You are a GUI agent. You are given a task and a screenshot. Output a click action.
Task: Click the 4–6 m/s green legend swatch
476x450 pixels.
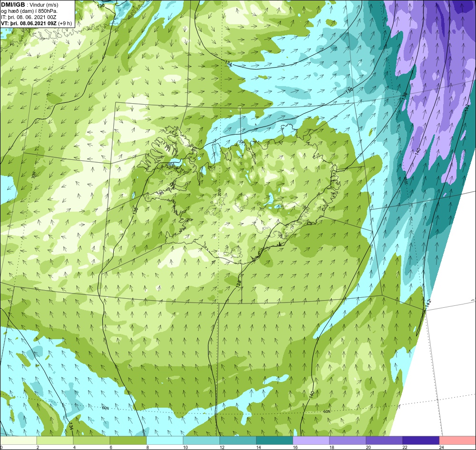pos(91,440)
